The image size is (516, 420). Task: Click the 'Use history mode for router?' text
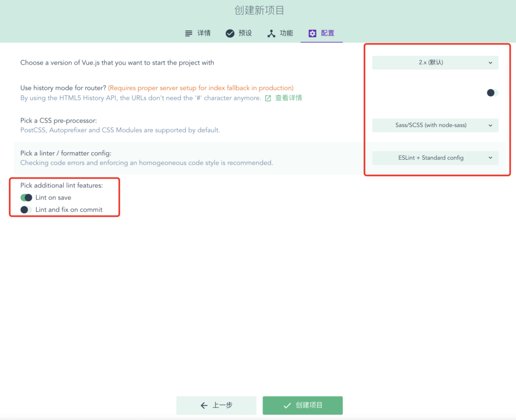[x=63, y=88]
